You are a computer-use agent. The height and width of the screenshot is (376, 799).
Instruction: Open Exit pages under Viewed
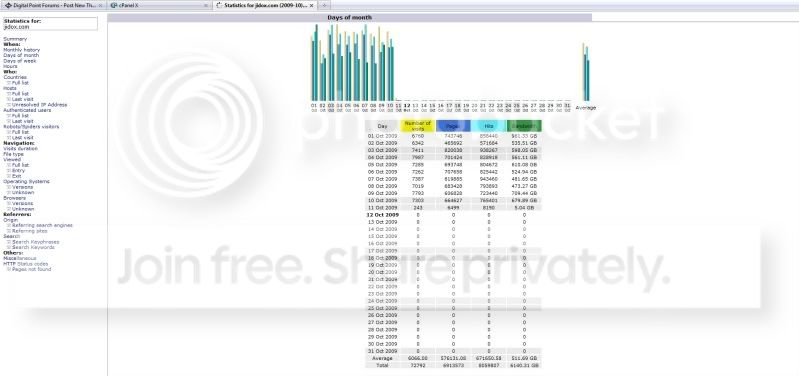(x=17, y=176)
